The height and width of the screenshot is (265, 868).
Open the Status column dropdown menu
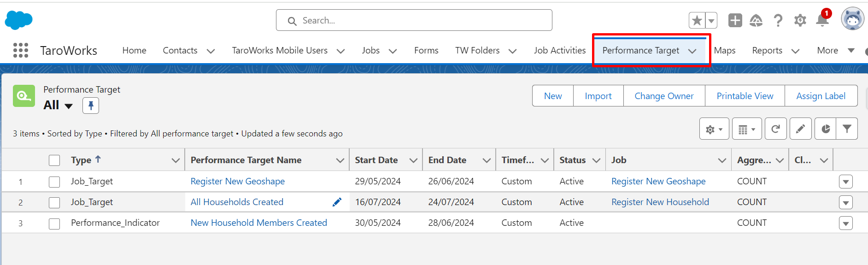596,160
